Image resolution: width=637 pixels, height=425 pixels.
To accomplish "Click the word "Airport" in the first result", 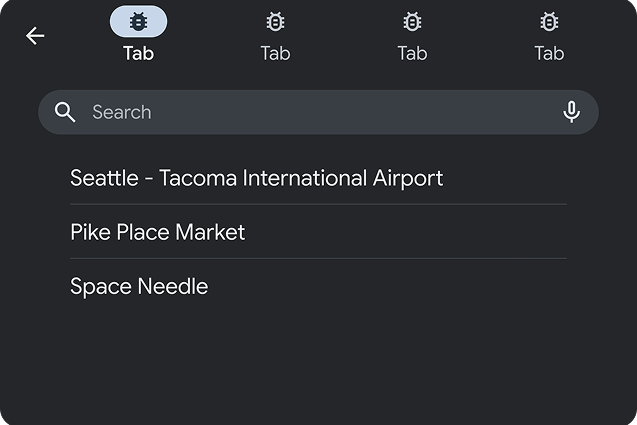I will tap(405, 178).
